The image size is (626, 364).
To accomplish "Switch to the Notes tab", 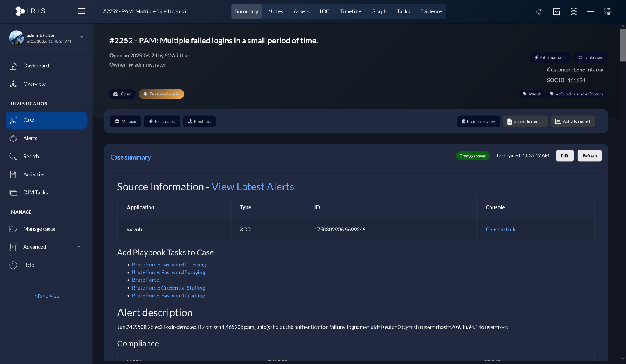I will pyautogui.click(x=276, y=11).
